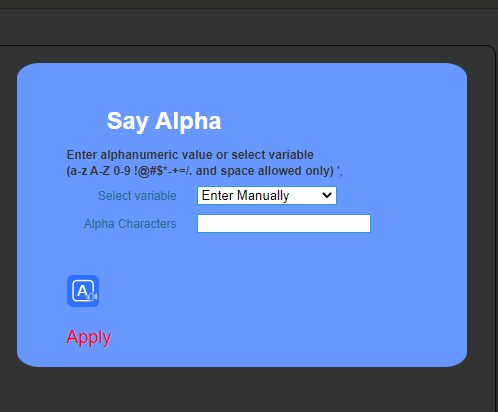498x412 pixels.
Task: Click the small speaker symbol on icon
Action: point(92,296)
